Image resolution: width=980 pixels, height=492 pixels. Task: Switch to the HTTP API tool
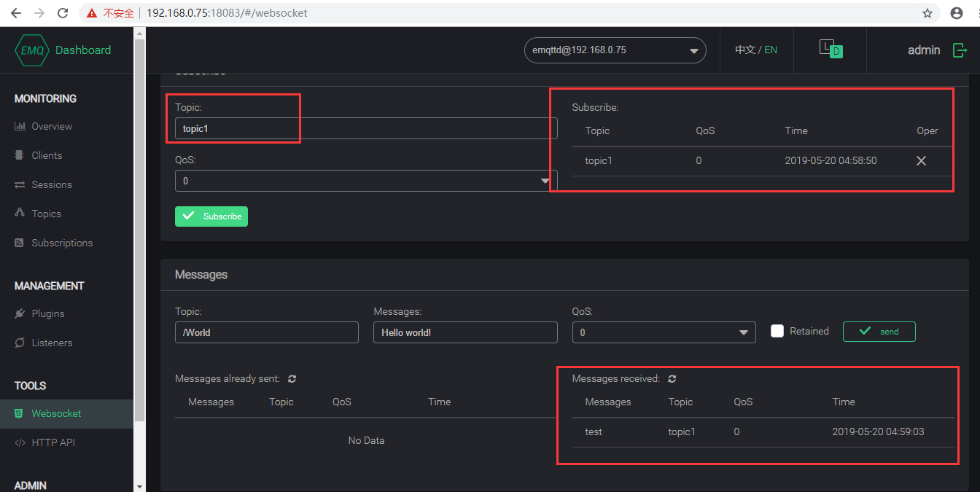pos(53,442)
